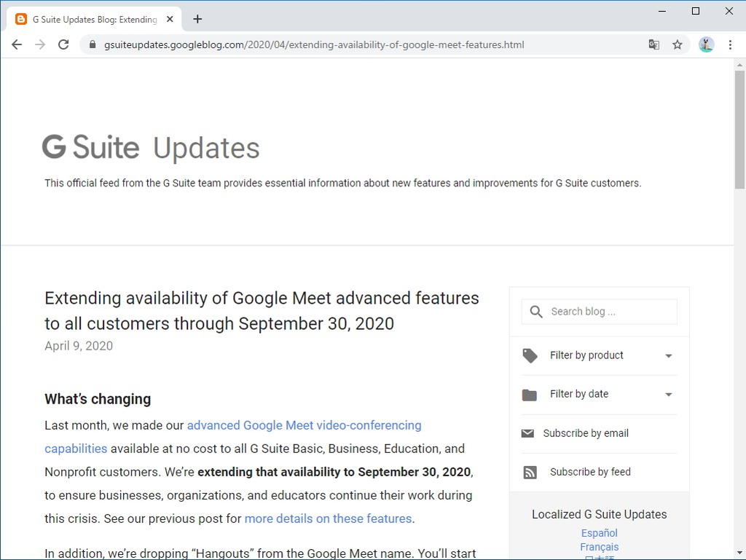Close the G Suite Updates tab

tap(170, 20)
